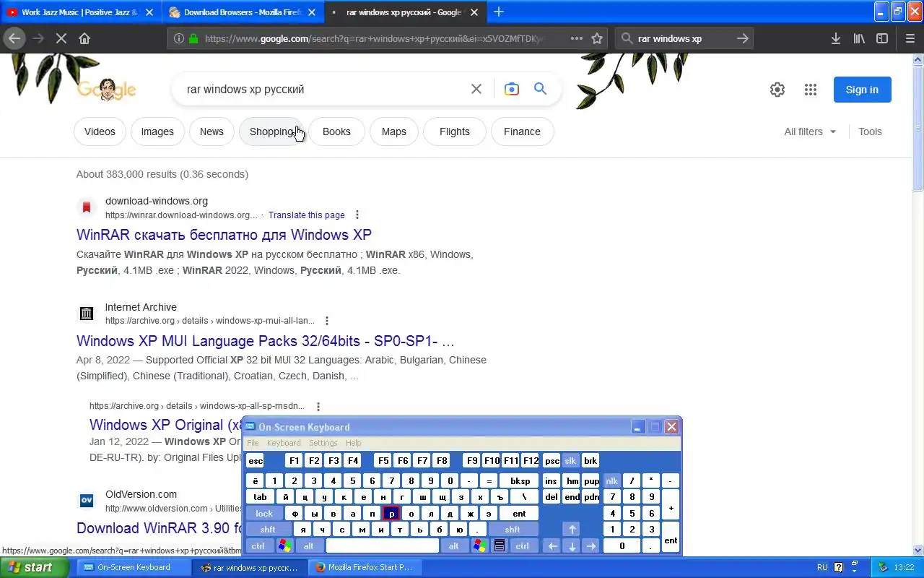Toggle left shft key on on-screen keyboard
The width and height of the screenshot is (924, 578).
268,530
